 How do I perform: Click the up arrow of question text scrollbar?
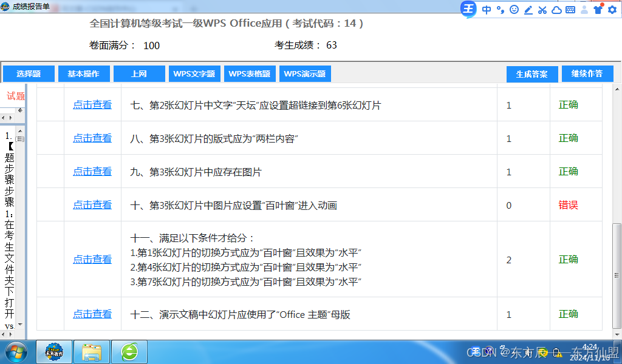pyautogui.click(x=20, y=130)
